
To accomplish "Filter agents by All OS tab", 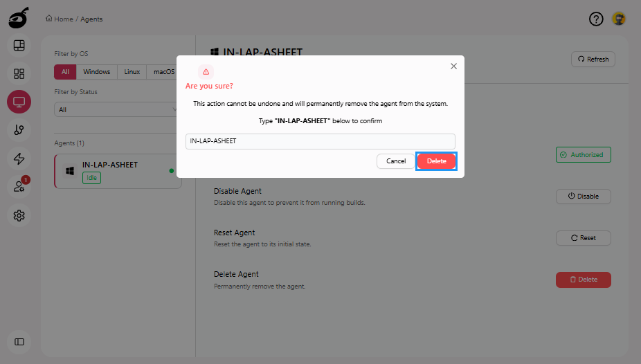I will [65, 72].
